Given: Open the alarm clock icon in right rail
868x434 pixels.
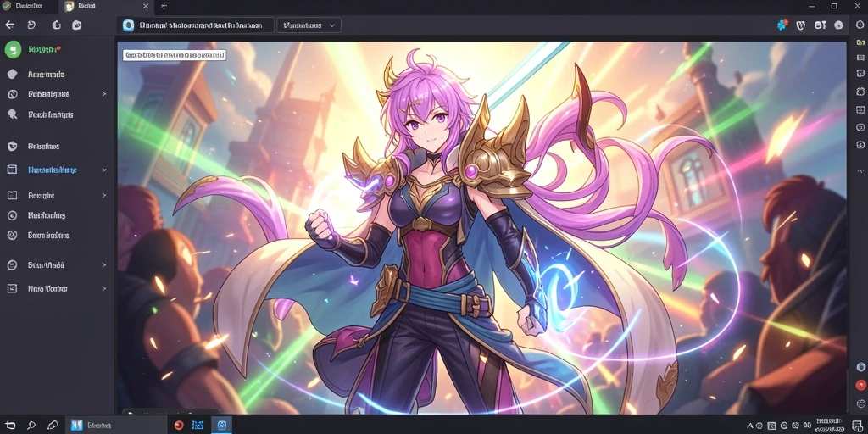Looking at the screenshot, I should pyautogui.click(x=860, y=92).
